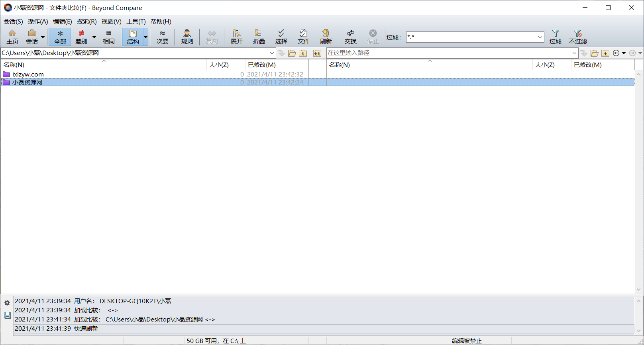Click the both sides up one level icon
The image size is (644, 345).
(317, 53)
